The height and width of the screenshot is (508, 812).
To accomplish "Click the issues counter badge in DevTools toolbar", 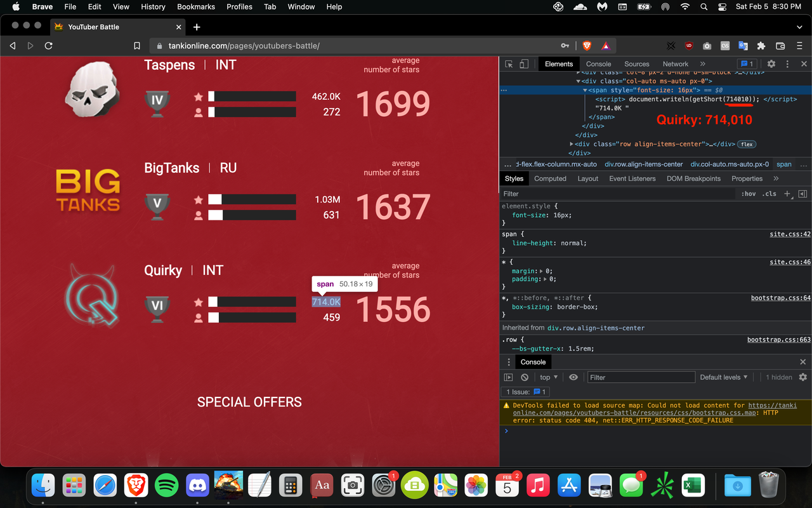I will pyautogui.click(x=747, y=64).
